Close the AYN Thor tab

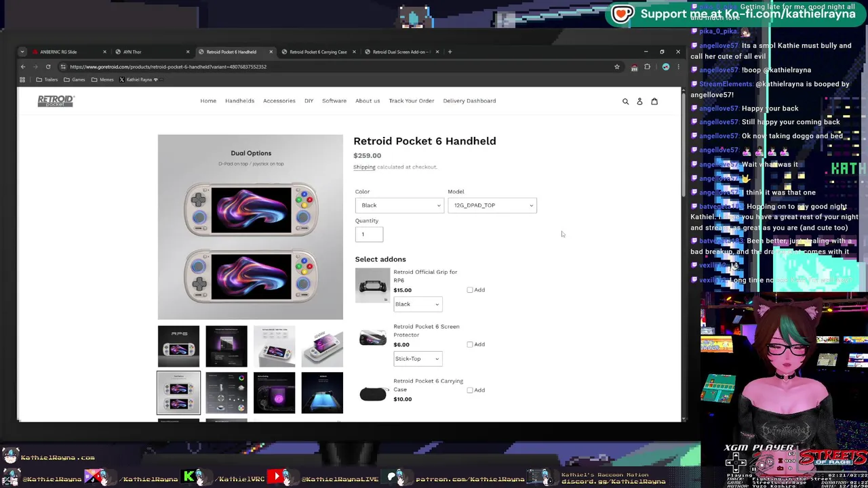pyautogui.click(x=188, y=52)
